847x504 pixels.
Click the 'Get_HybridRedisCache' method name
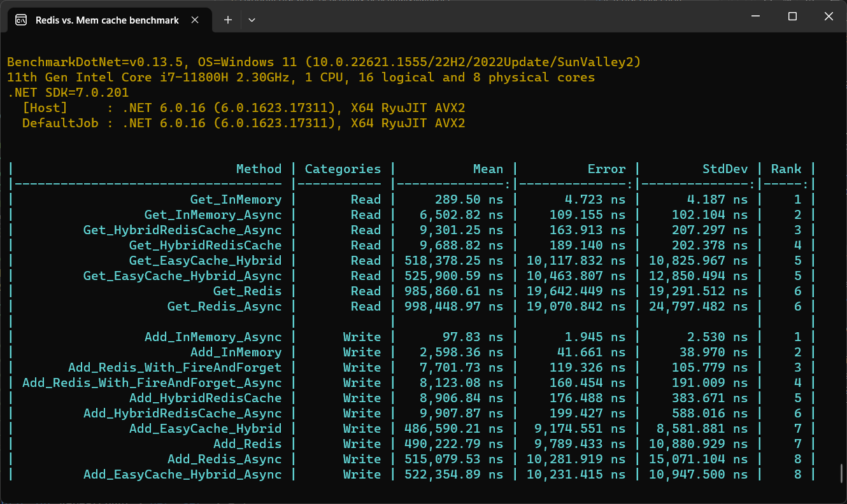click(x=205, y=245)
